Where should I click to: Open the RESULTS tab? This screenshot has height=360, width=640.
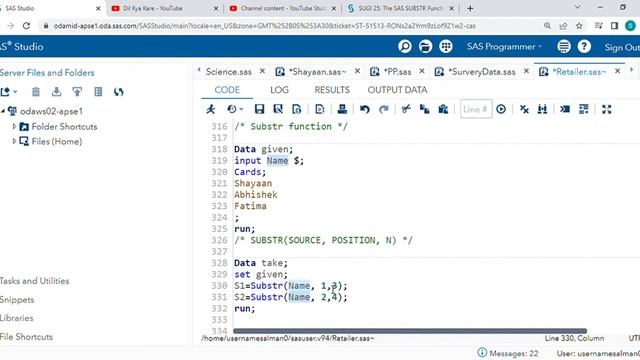332,90
